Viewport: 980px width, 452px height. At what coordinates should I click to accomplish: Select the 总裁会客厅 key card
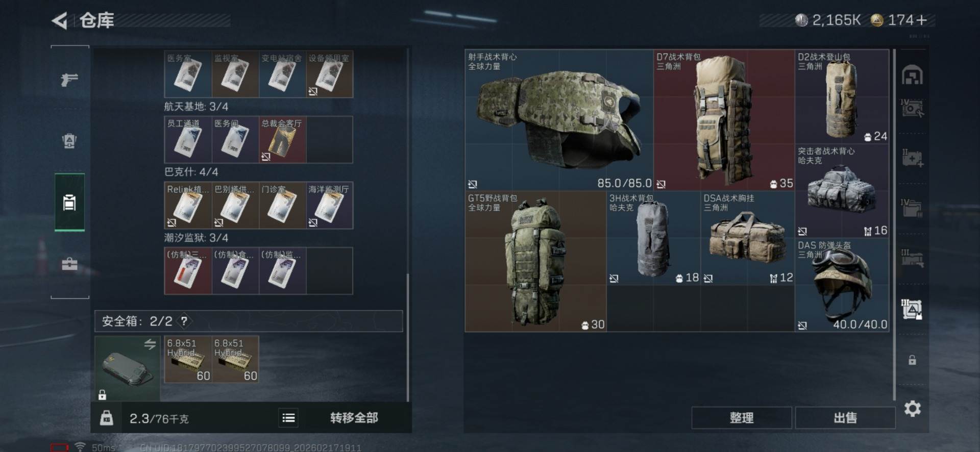[x=282, y=140]
